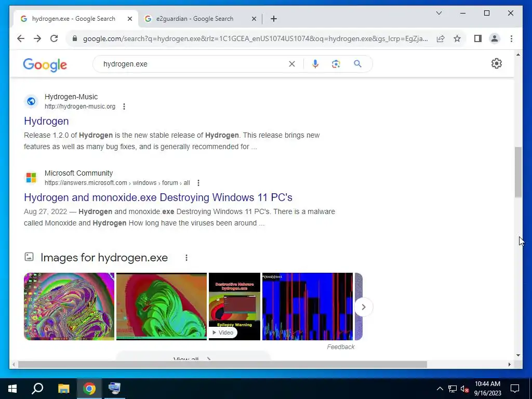Open the clock showing 10:44 AM
This screenshot has height=399, width=532.
[x=487, y=389]
